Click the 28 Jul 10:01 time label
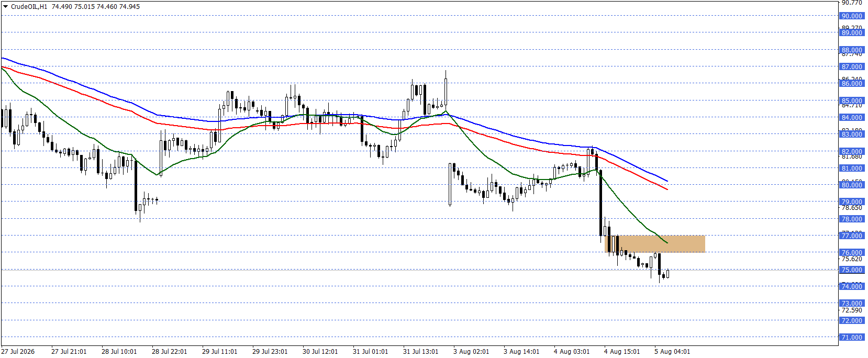 119,352
